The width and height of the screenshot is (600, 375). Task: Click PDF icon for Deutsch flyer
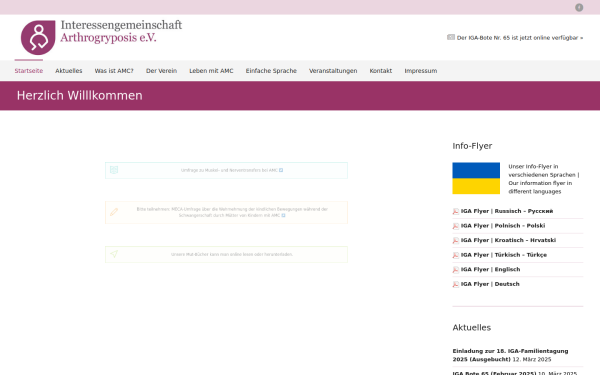coord(455,284)
